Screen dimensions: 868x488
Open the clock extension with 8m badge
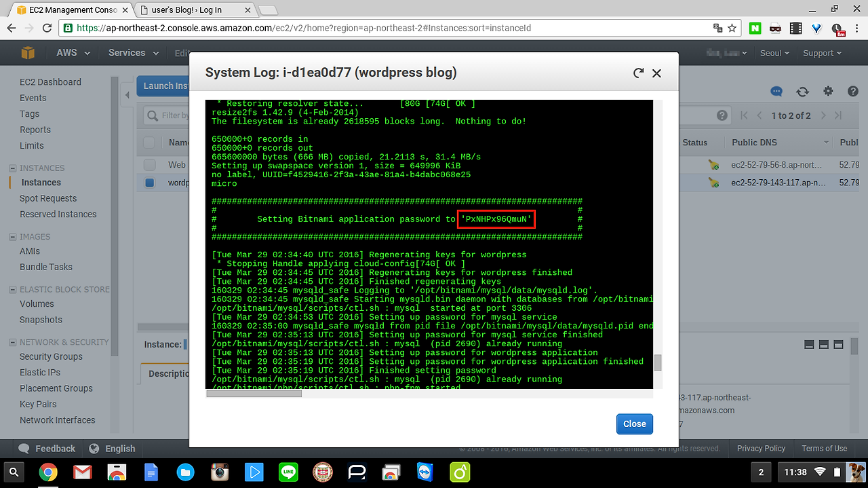pyautogui.click(x=838, y=29)
